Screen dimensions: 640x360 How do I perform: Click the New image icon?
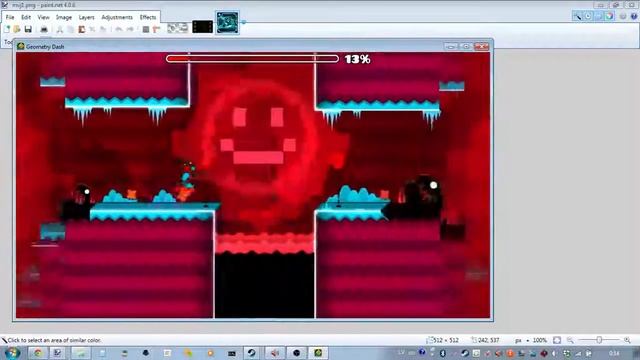pyautogui.click(x=7, y=29)
